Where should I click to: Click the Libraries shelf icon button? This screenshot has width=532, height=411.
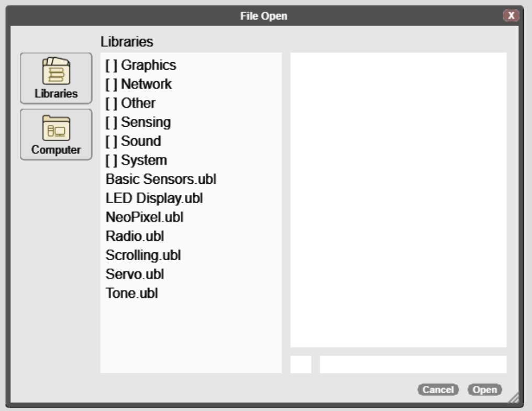click(x=56, y=78)
